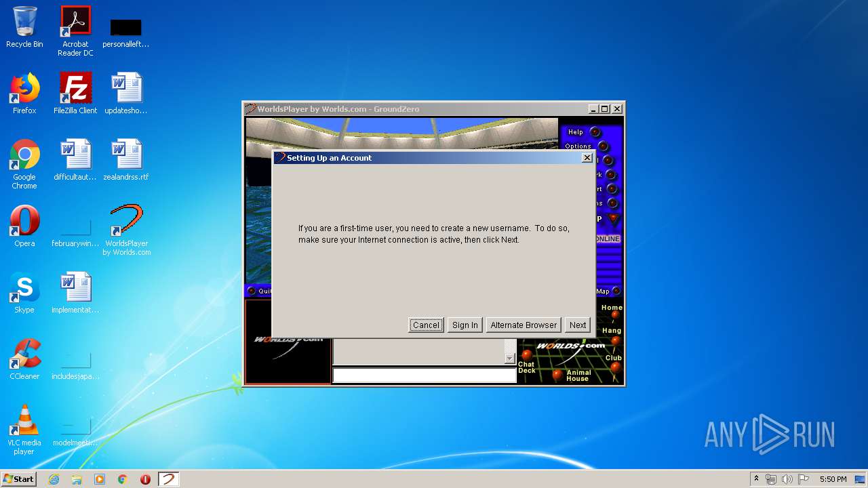Click Next to create a new username
Screen dimensions: 868x488
578,325
